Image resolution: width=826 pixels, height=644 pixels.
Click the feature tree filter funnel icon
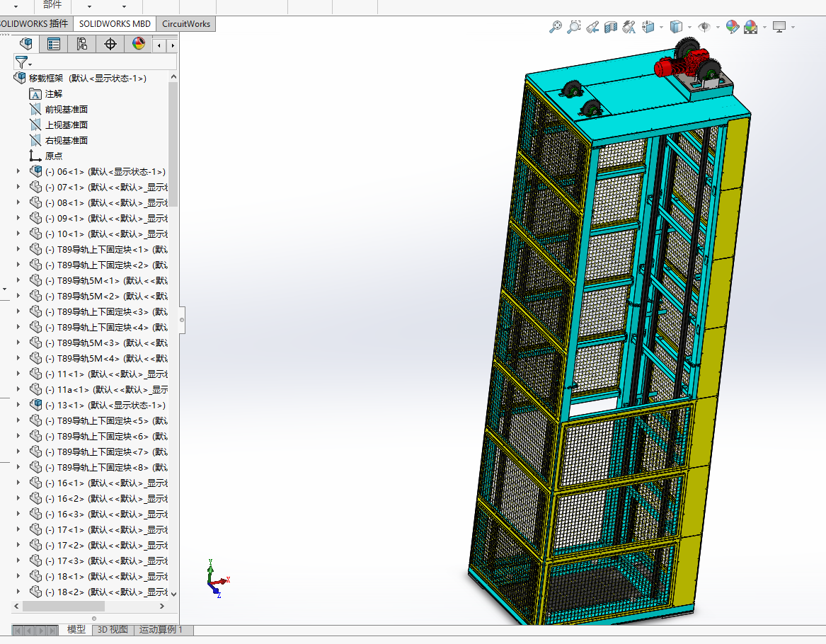[x=22, y=62]
